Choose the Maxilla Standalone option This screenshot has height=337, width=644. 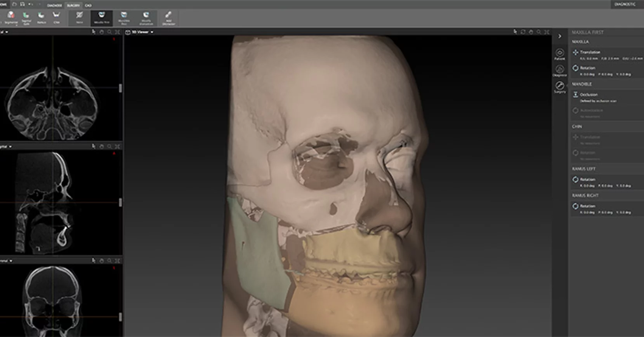(146, 18)
